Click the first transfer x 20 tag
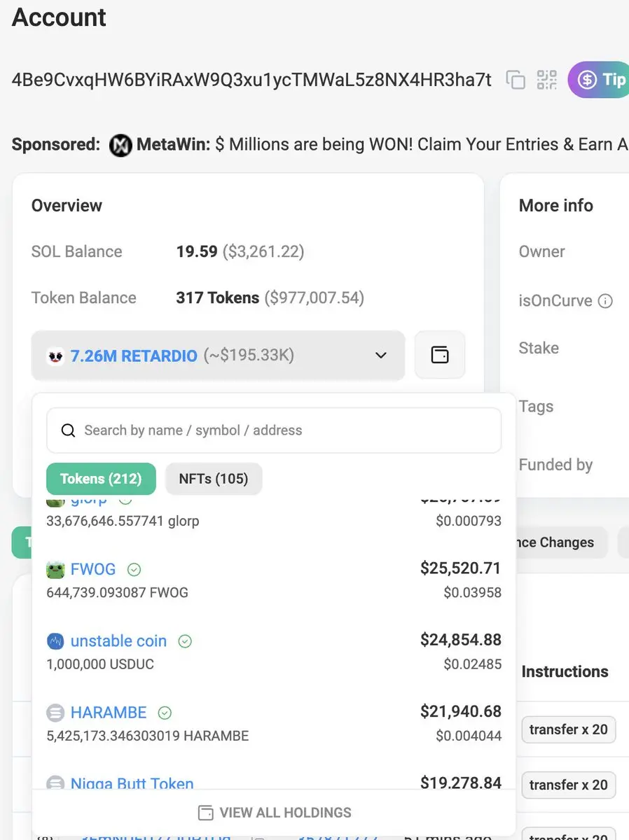This screenshot has width=629, height=840. pyautogui.click(x=569, y=729)
